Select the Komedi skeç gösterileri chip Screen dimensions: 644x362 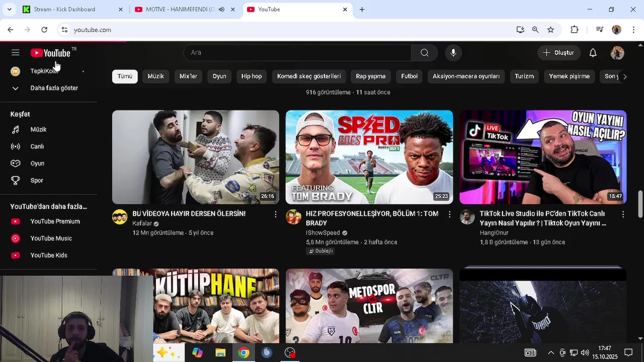click(x=309, y=76)
